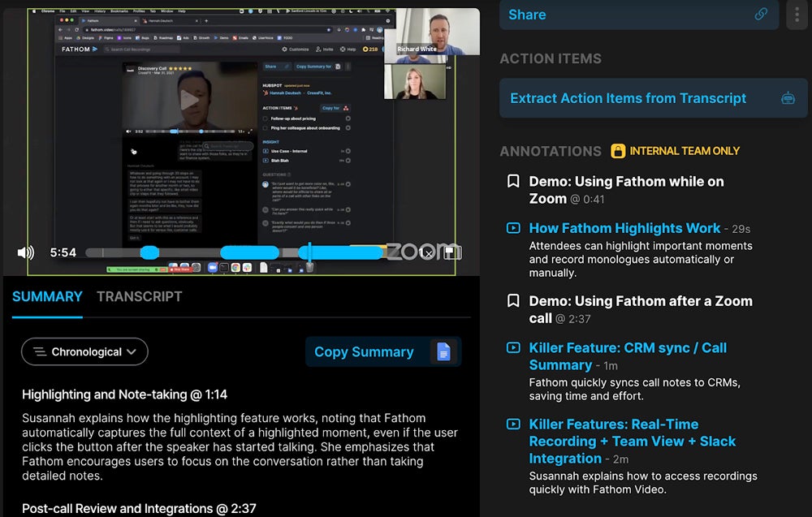Screen dimensions: 812x517
Task: Click the bookmark icon for Using Fathom while on Zoom
Action: pos(513,181)
